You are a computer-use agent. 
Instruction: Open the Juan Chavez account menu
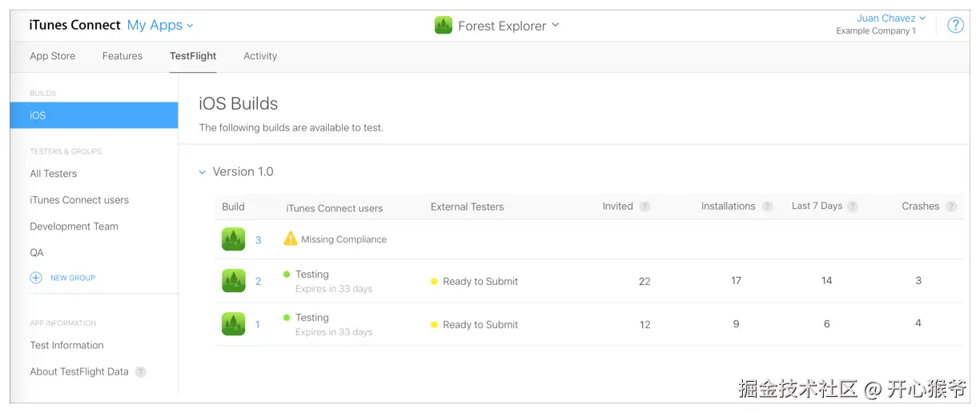pyautogui.click(x=890, y=18)
